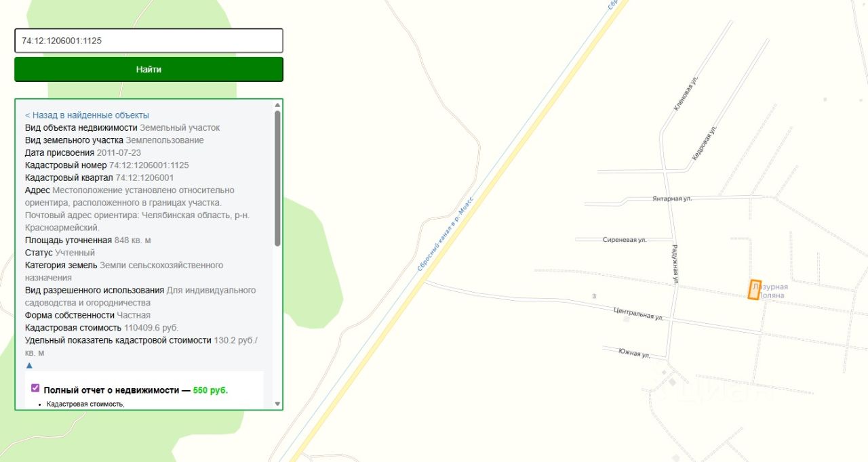This screenshot has height=462, width=868.
Task: Click the Кедровая ул. street label
Action: (x=705, y=142)
